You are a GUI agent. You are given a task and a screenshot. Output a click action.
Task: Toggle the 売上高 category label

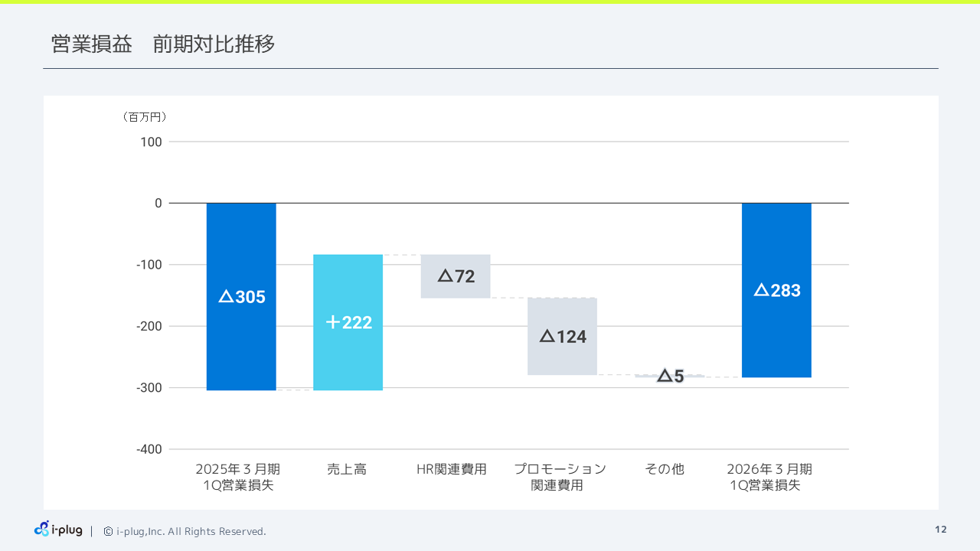click(x=347, y=469)
